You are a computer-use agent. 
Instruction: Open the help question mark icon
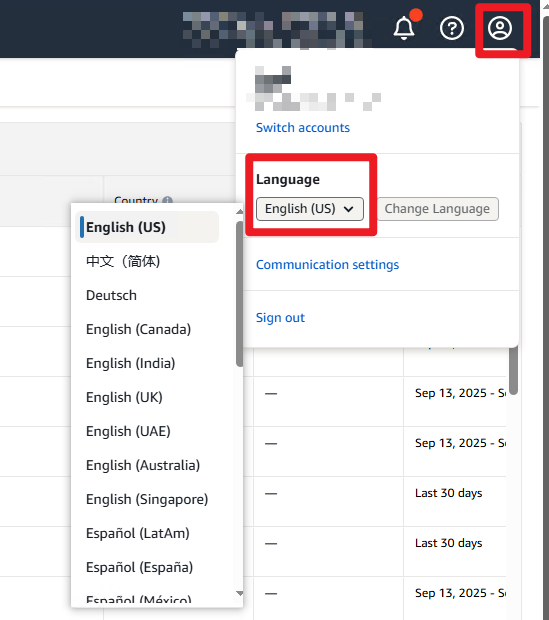[x=452, y=28]
